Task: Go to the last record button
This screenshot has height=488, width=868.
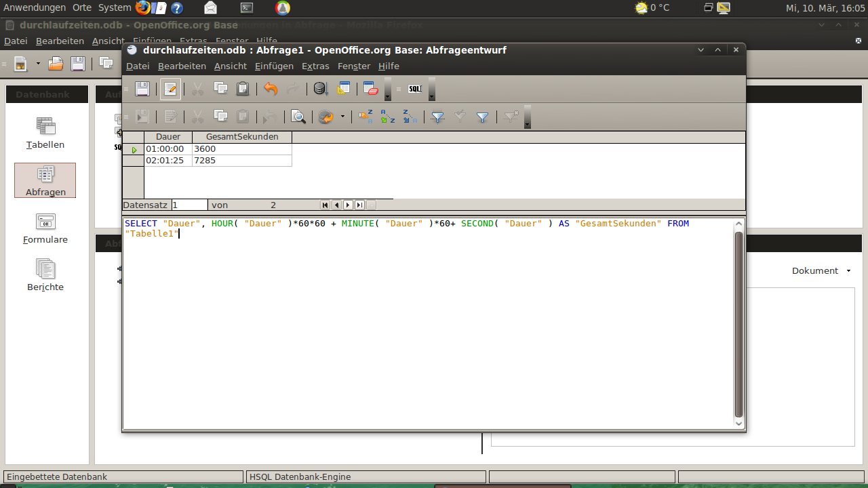Action: pyautogui.click(x=359, y=205)
